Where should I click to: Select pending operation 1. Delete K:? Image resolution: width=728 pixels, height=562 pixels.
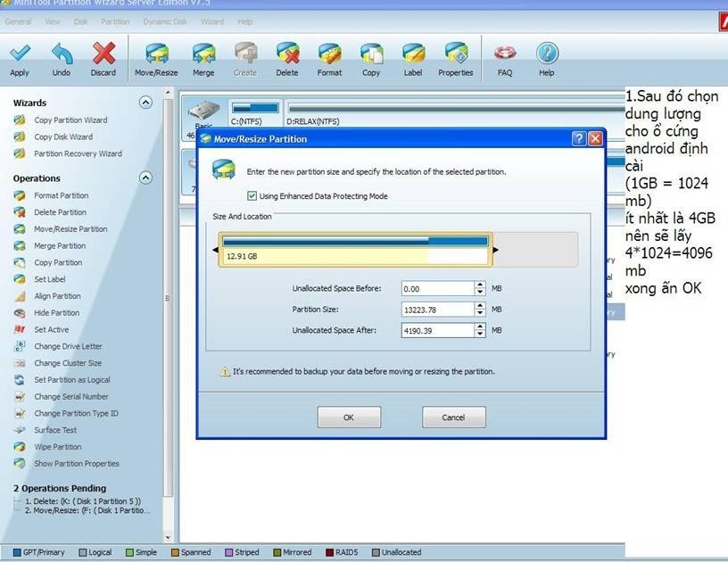tap(83, 501)
